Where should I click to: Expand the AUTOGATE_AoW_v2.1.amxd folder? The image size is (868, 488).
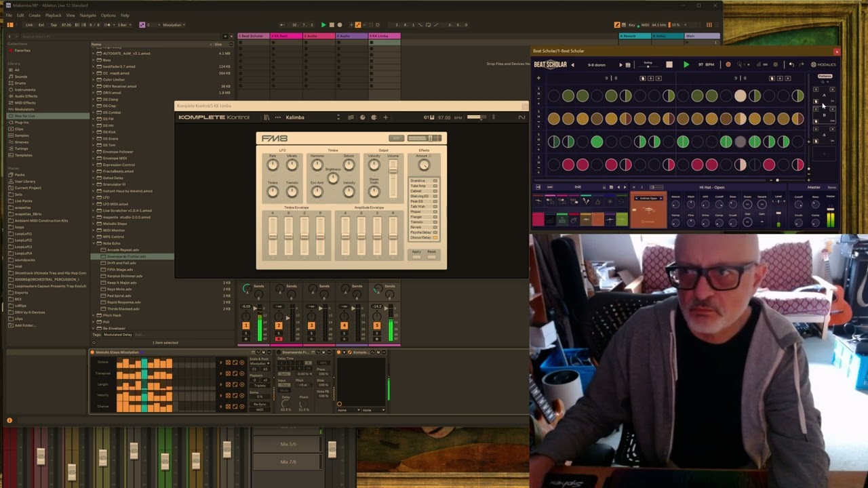tap(94, 54)
